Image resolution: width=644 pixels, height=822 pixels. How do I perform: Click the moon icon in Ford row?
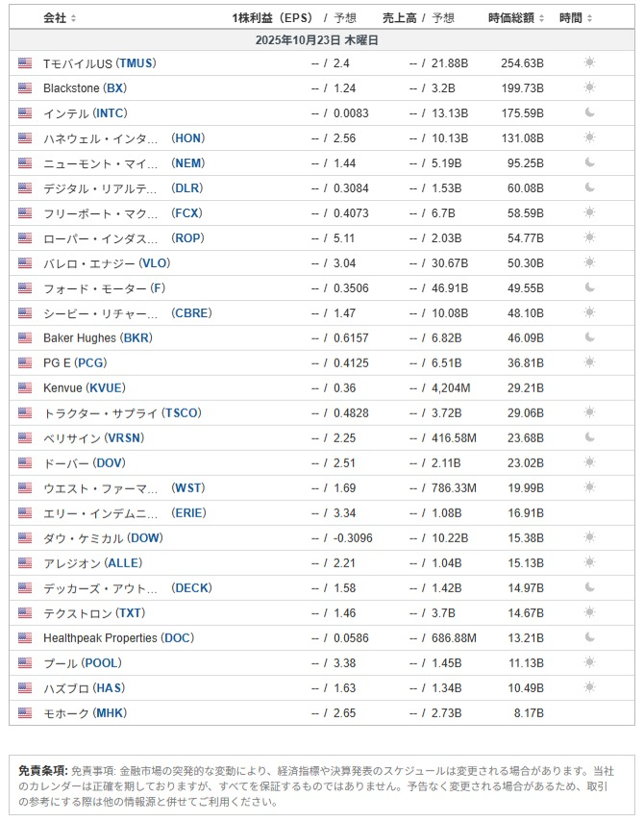589,287
